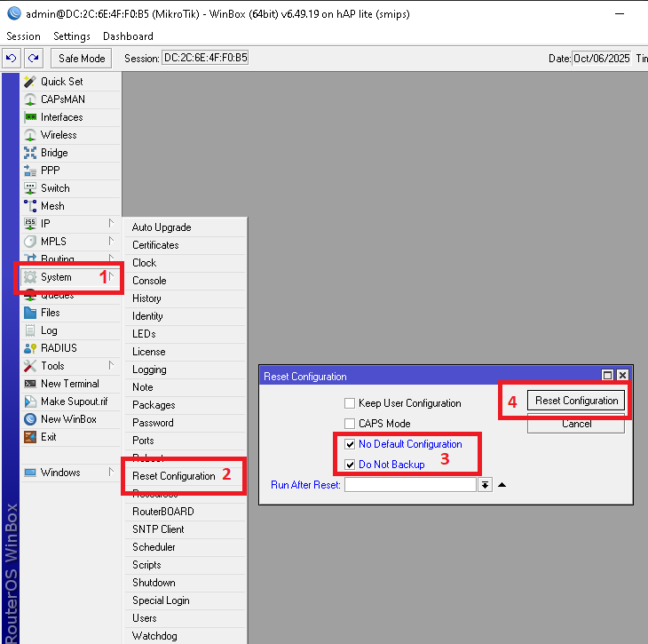Screen dimensions: 648x644
Task: Uncheck No Default Configuration option
Action: [x=350, y=444]
